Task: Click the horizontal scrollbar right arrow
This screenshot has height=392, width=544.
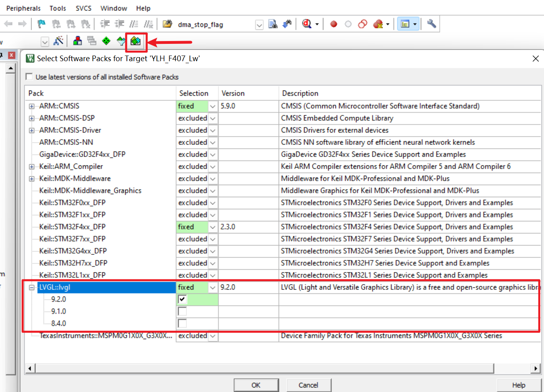Action: coord(535,368)
